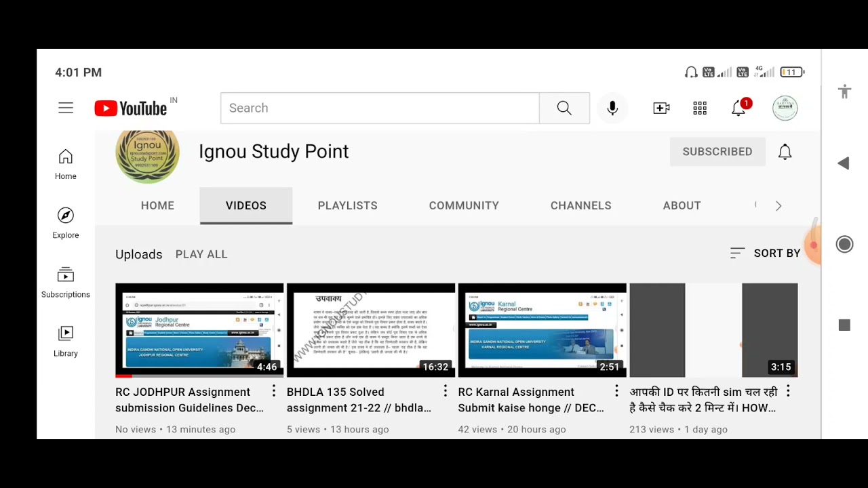Open notifications bell in top bar
The image size is (868, 488).
(x=739, y=108)
